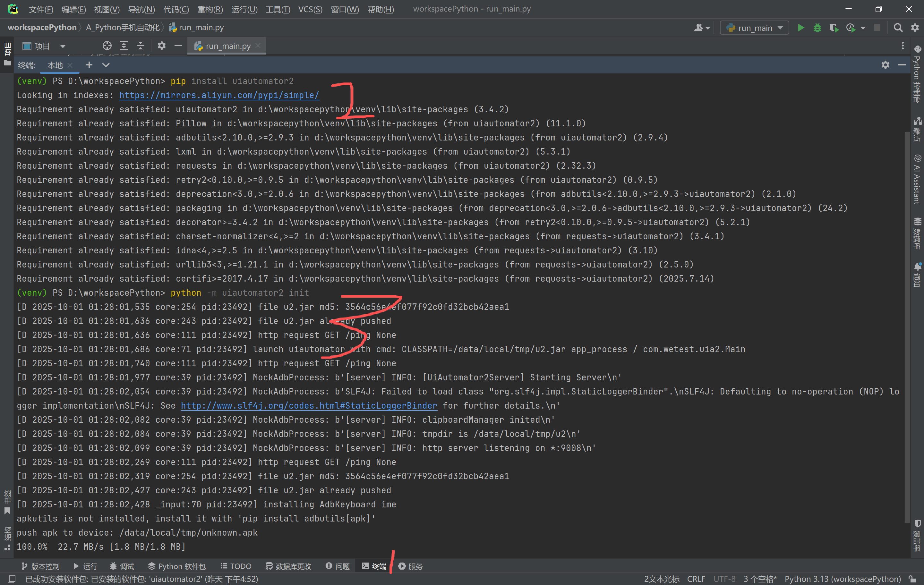Toggle the Python Packages tool window
Screen dimensions: 924x585
tap(177, 566)
